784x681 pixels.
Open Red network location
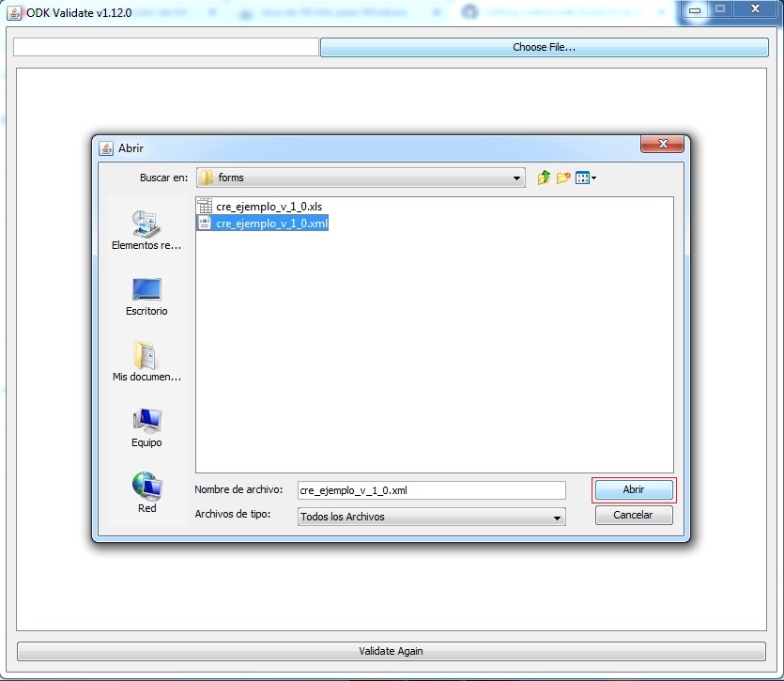click(x=146, y=492)
